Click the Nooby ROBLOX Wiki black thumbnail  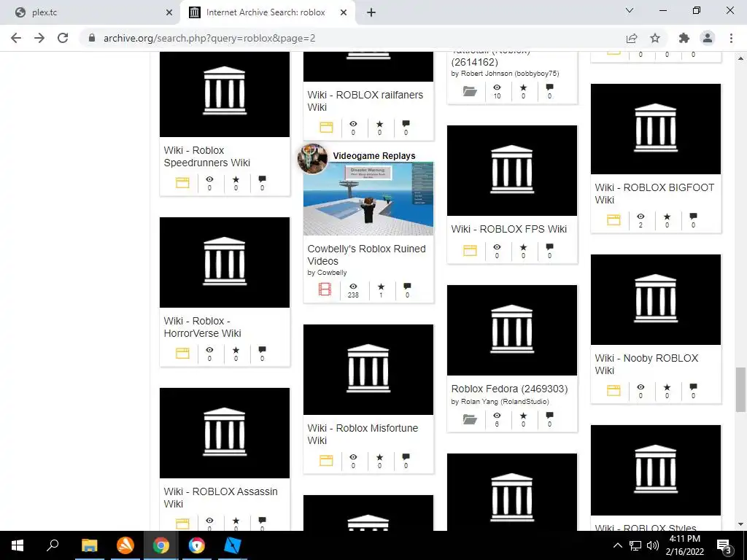pyautogui.click(x=656, y=300)
